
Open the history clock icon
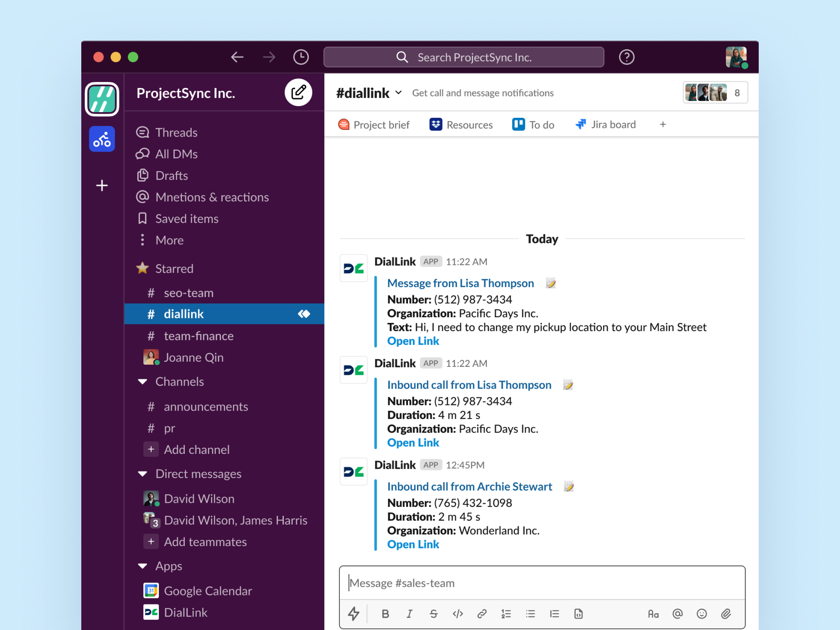point(301,57)
